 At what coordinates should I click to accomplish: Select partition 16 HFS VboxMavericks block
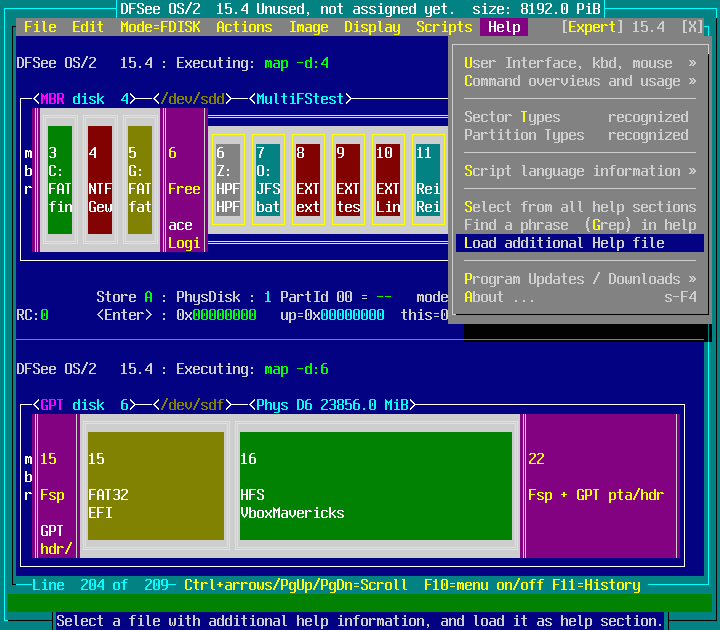click(375, 486)
